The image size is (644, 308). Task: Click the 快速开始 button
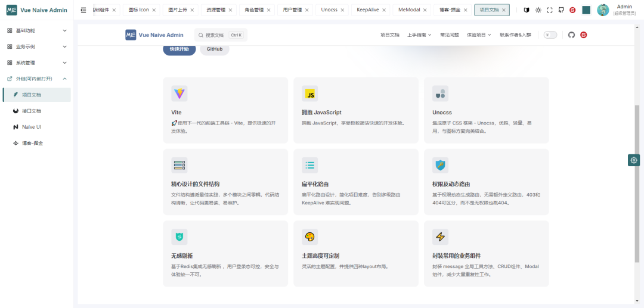[x=179, y=49]
